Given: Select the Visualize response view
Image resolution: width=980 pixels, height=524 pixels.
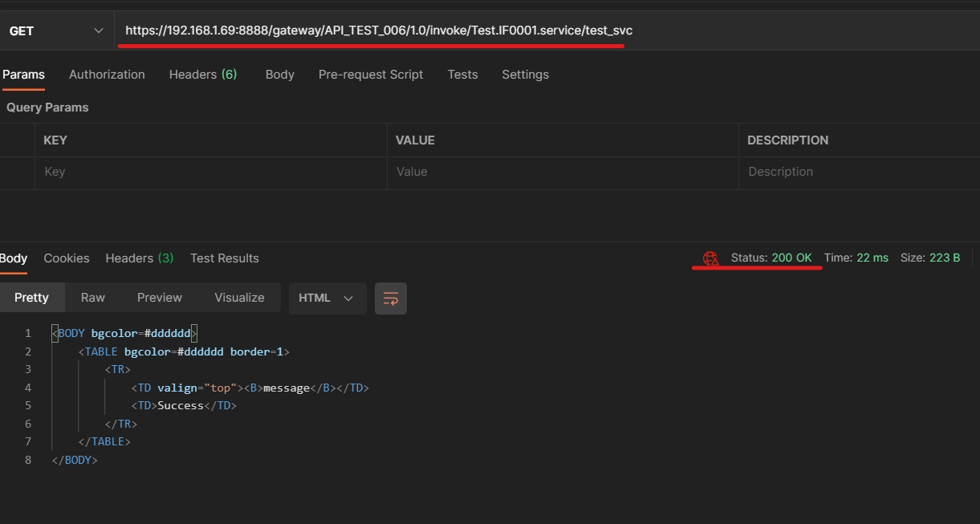Looking at the screenshot, I should (x=239, y=298).
